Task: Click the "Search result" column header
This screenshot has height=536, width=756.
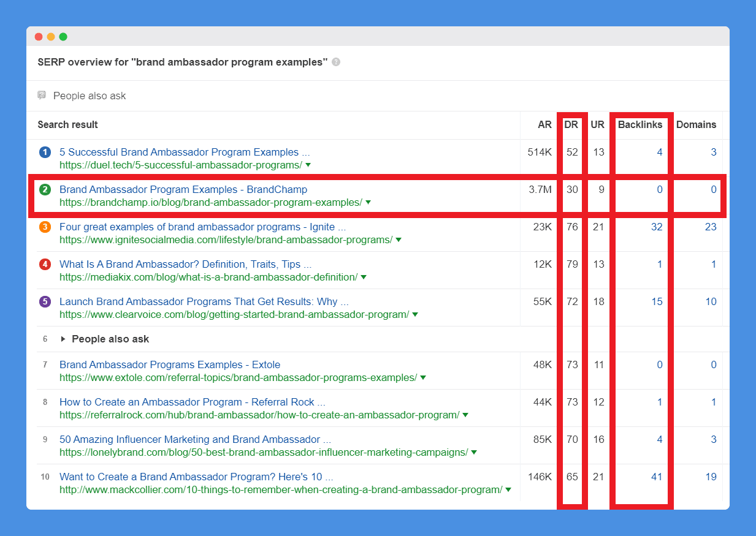Action: (67, 124)
